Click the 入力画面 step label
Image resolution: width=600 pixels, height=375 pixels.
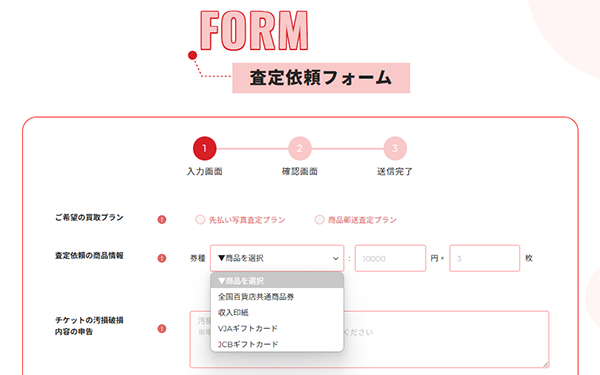[204, 171]
